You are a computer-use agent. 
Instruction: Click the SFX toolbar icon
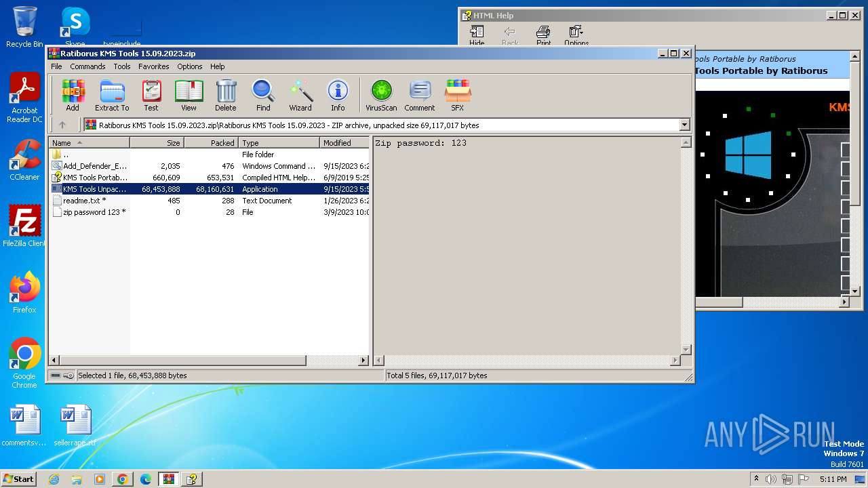point(458,95)
